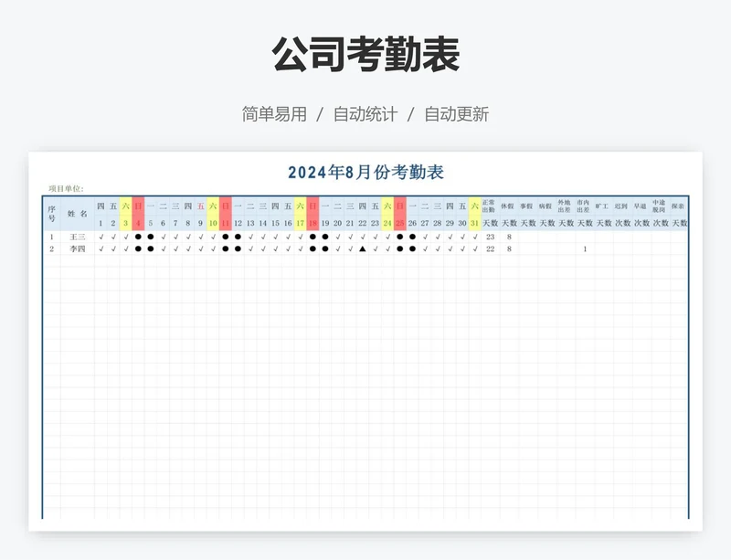
Task: Click the day 1 date cell
Action: 101,223
